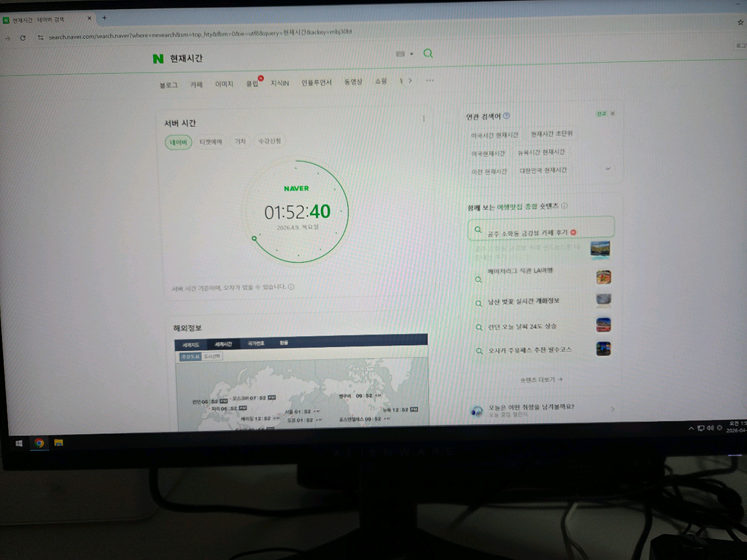
Task: Open the 뉴욕시간 현재시간 related search
Action: 542,152
